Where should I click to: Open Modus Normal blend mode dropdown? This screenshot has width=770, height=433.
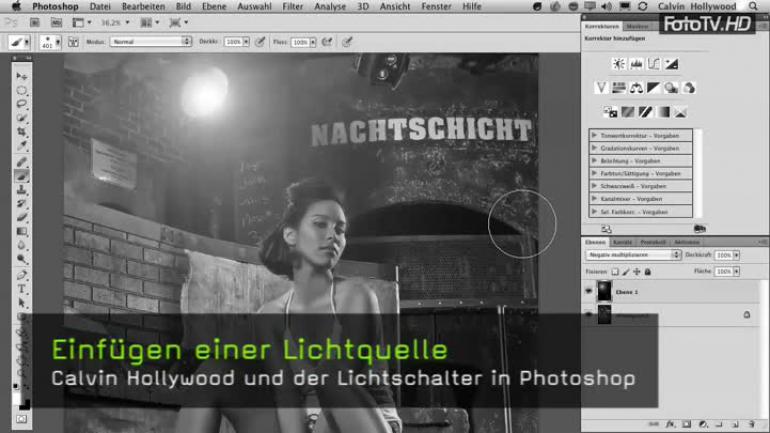coord(151,42)
